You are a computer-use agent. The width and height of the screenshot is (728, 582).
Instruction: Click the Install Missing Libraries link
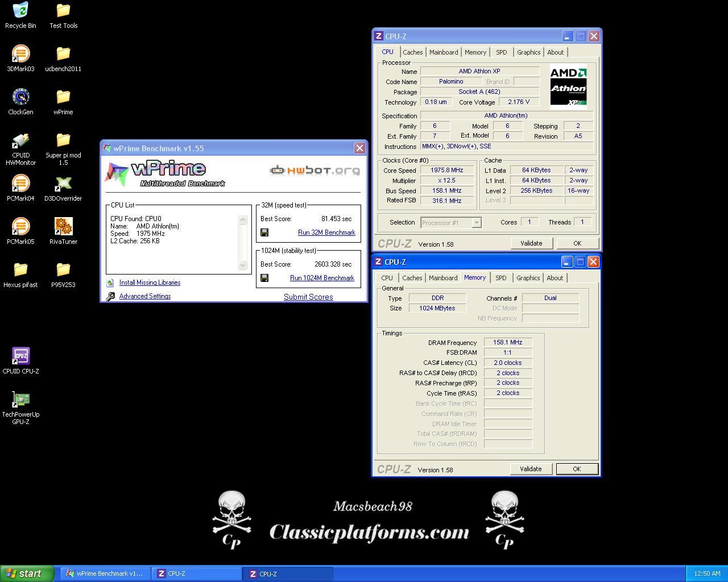pos(150,282)
